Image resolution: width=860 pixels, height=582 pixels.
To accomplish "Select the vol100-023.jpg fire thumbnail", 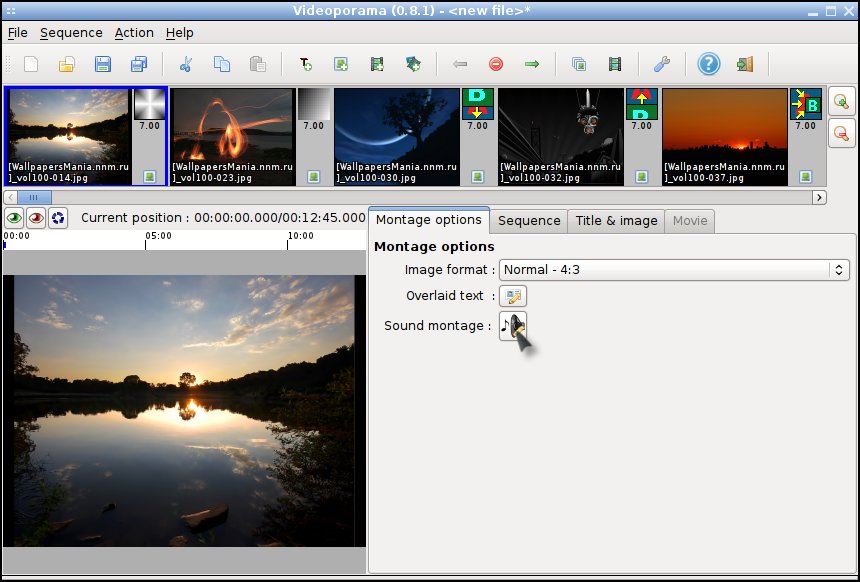I will click(233, 137).
